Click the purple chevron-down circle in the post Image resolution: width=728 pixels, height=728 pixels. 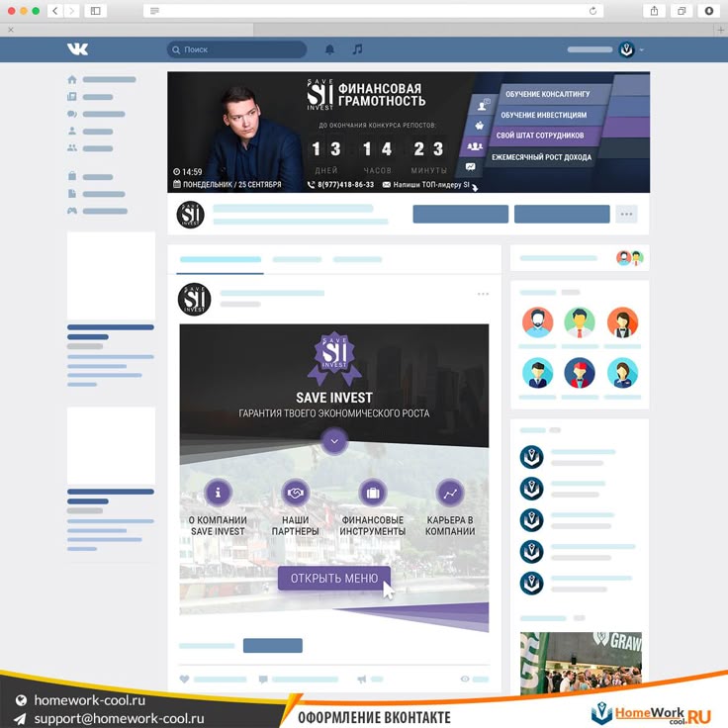tap(334, 440)
